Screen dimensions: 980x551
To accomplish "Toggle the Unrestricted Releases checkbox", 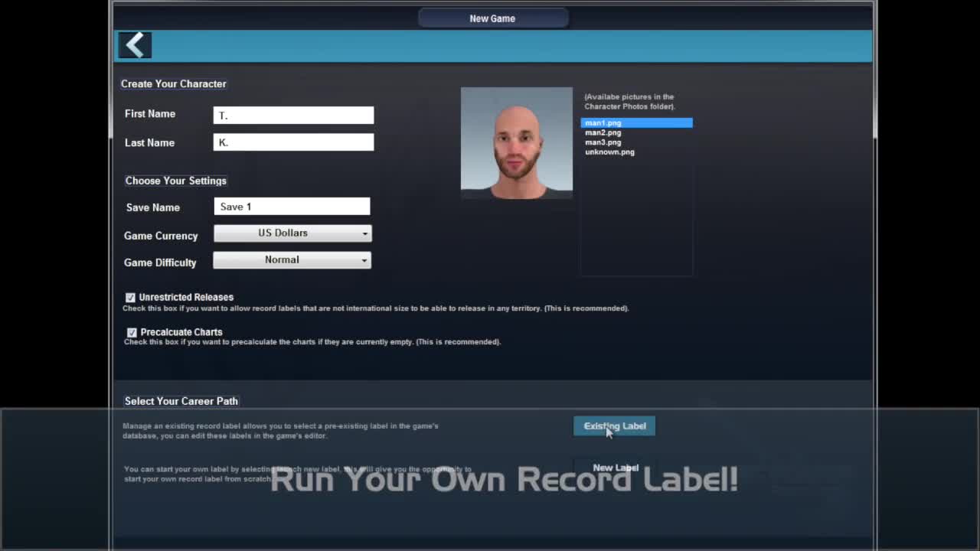I will click(x=131, y=298).
